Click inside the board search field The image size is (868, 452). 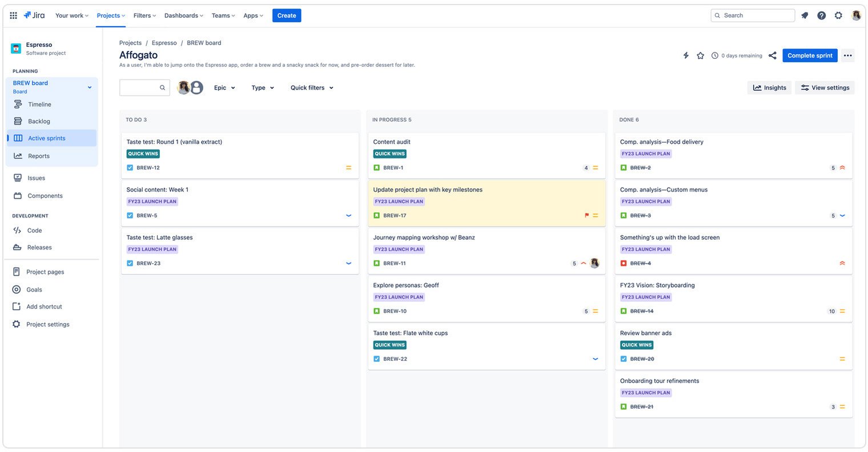point(143,87)
